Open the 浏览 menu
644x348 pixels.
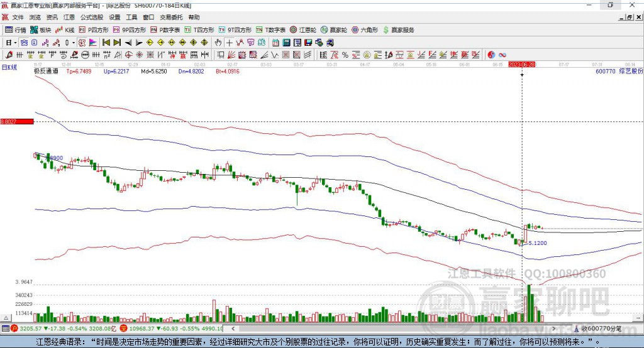coord(35,17)
